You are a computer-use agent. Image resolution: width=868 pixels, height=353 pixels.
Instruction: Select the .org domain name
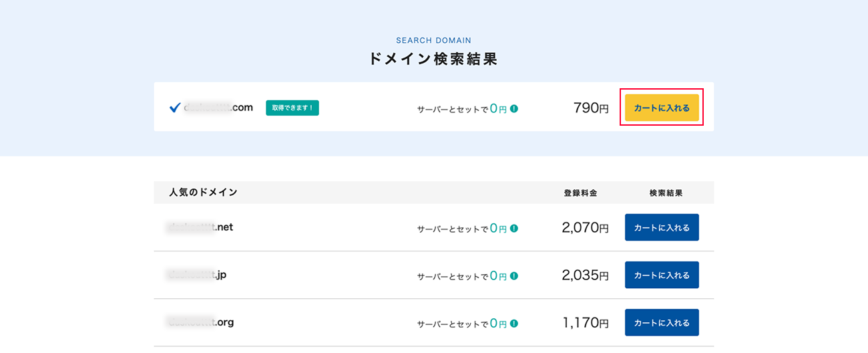tap(199, 322)
